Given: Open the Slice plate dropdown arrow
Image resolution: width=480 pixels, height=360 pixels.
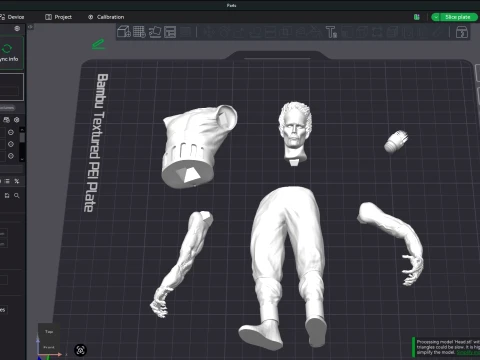Looking at the screenshot, I should tap(436, 17).
